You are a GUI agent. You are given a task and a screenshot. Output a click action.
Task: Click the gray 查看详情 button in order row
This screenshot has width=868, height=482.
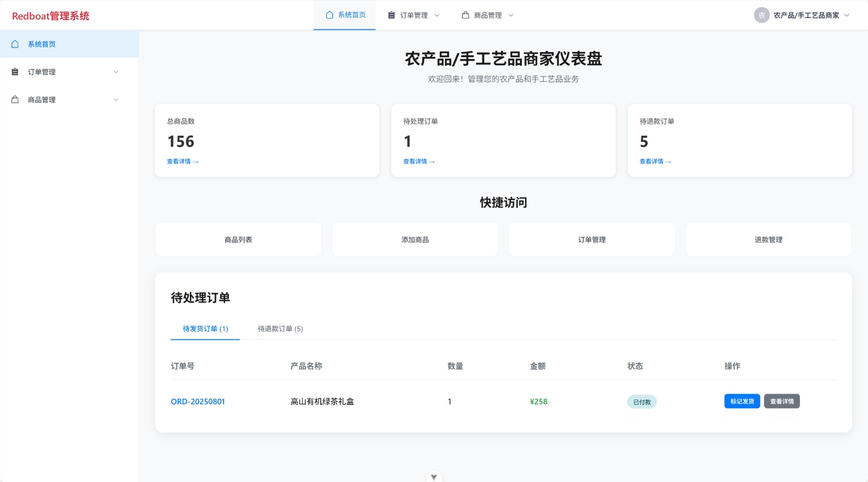coord(782,401)
